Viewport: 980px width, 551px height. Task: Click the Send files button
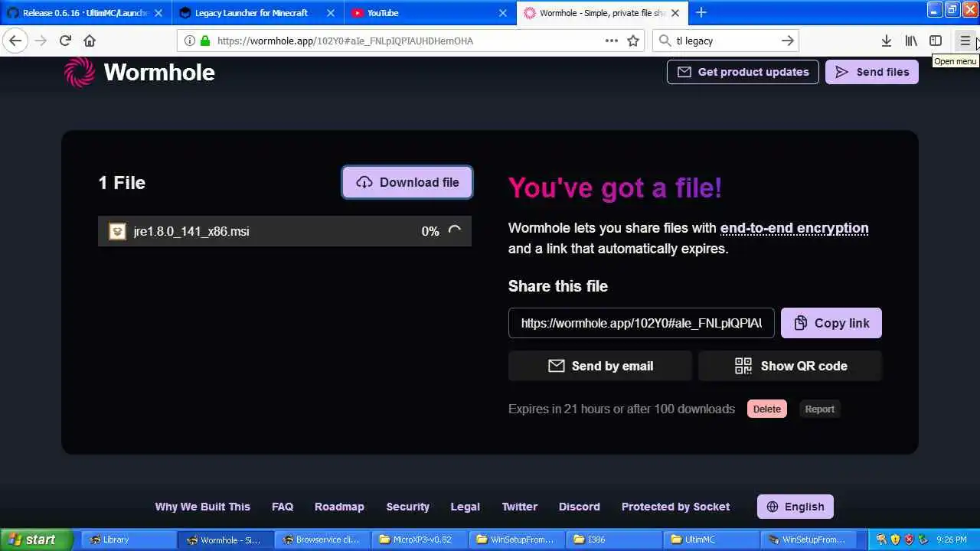[872, 72]
